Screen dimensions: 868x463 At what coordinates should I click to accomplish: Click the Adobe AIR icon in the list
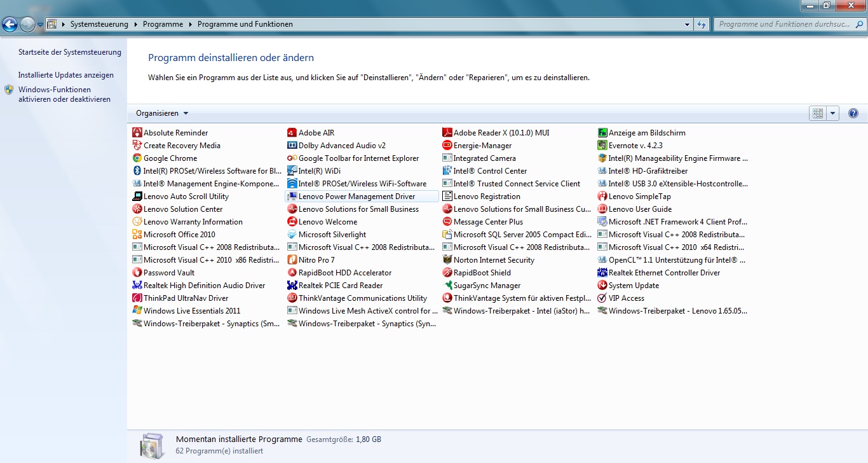[292, 133]
